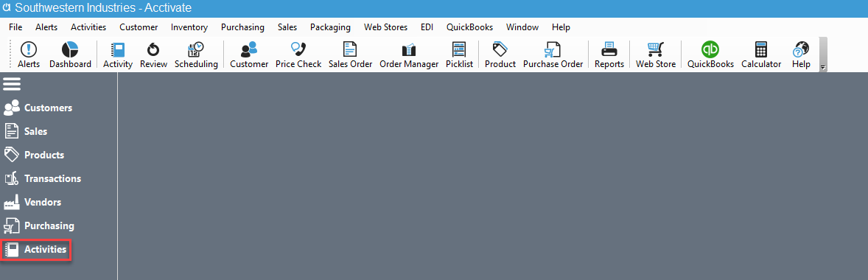Click the Activity notebook toolbar icon
868x280 pixels.
point(118,55)
